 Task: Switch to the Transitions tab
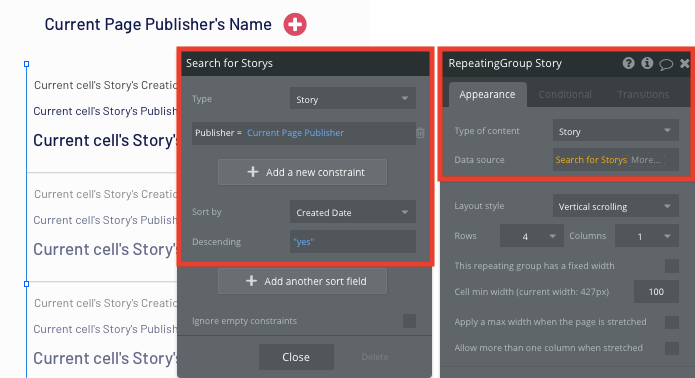(643, 94)
